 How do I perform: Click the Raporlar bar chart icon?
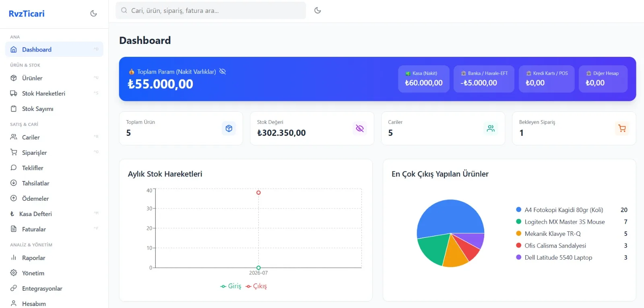(14, 258)
